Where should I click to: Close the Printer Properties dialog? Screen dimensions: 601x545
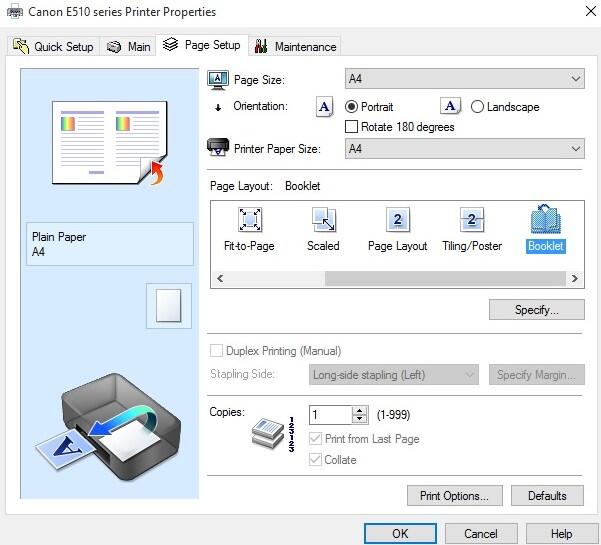point(590,11)
